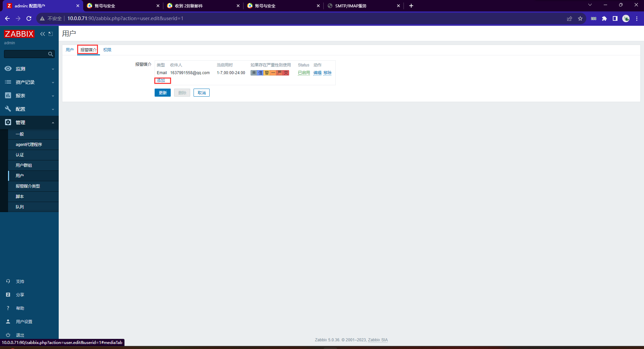This screenshot has height=349, width=644.
Task: Expand the 配置 menu chevron
Action: [x=53, y=109]
